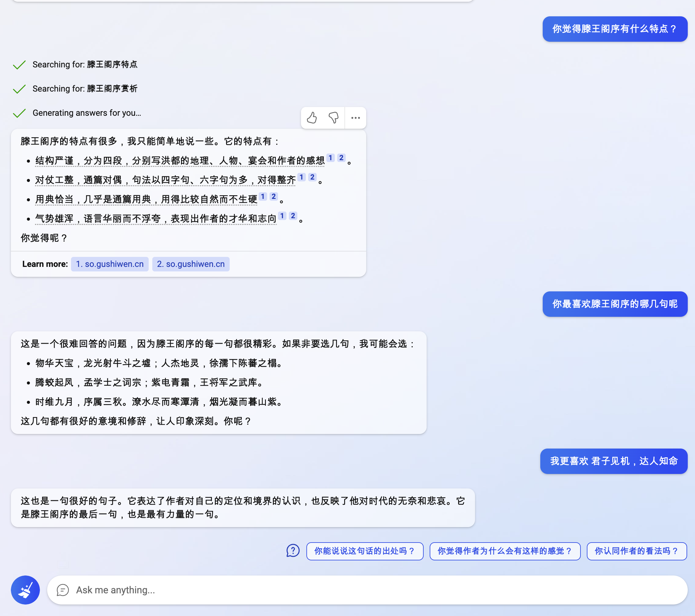Click checkmark beside Searching for 滕王阁序赏析
This screenshot has width=695, height=616.
[19, 89]
